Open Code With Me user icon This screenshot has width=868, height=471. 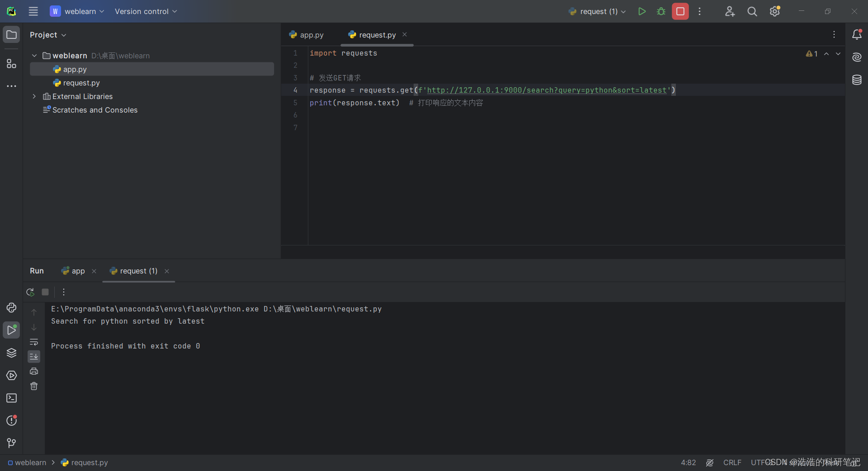pyautogui.click(x=730, y=11)
